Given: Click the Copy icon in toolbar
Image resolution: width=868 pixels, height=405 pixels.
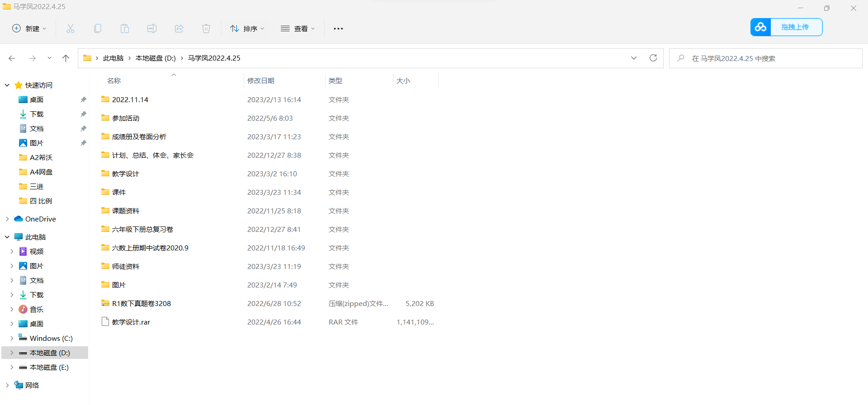Looking at the screenshot, I should [x=98, y=28].
